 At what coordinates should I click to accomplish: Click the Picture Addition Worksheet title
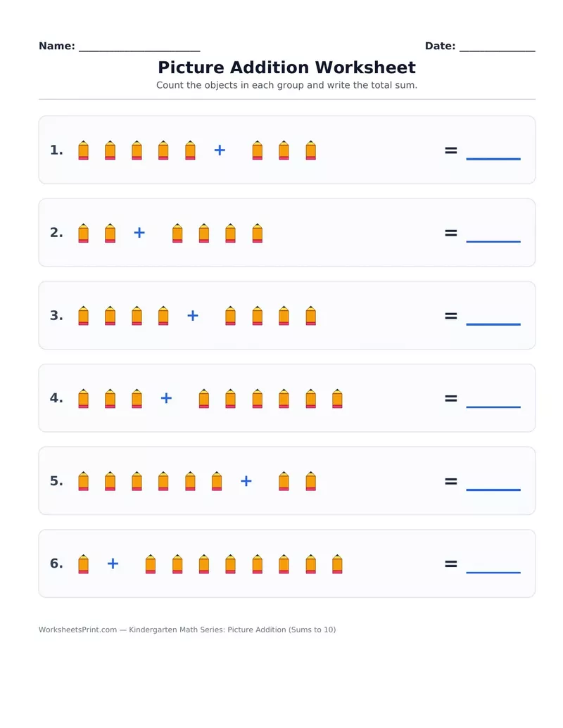286,68
